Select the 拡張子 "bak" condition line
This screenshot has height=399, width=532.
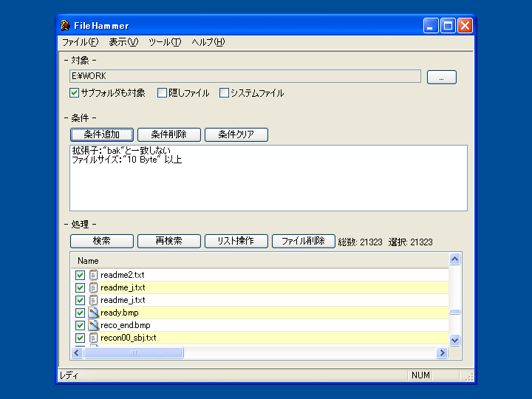pos(121,150)
